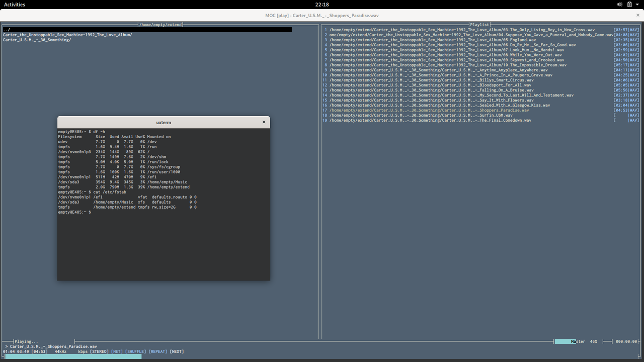Viewport: 644px width, 362px height.
Task: Click the battery icon in top bar
Action: coord(629,5)
